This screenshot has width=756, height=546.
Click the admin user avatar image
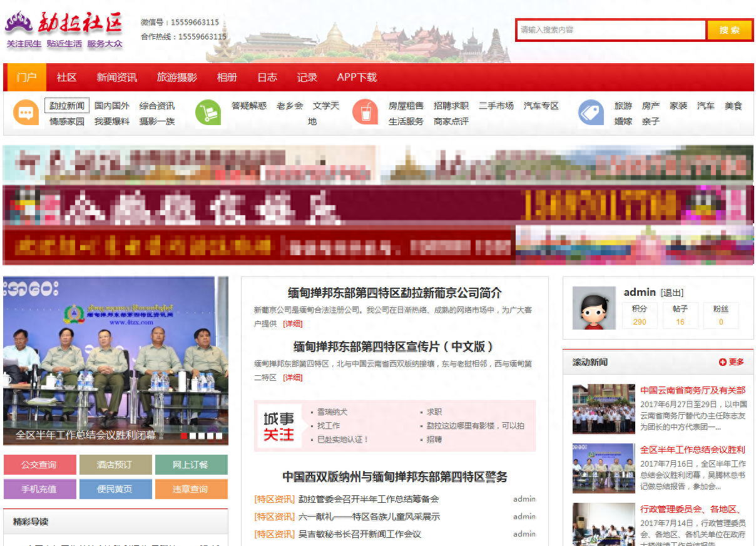point(594,308)
